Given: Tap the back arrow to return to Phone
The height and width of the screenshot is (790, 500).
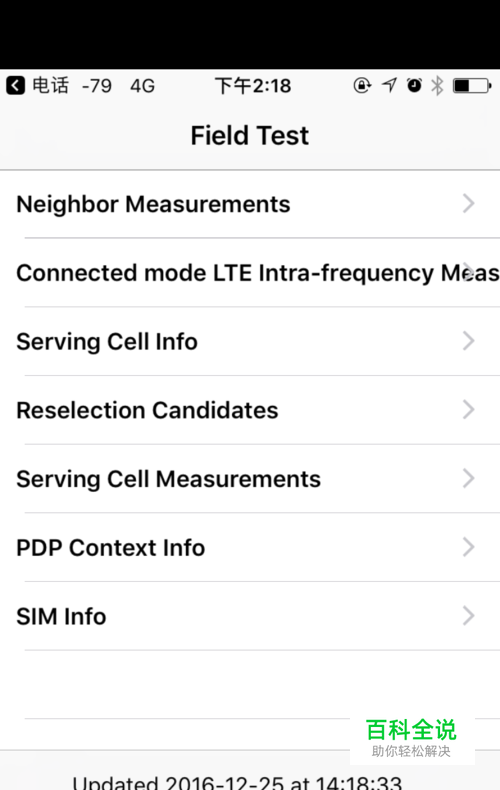Looking at the screenshot, I should pos(16,86).
